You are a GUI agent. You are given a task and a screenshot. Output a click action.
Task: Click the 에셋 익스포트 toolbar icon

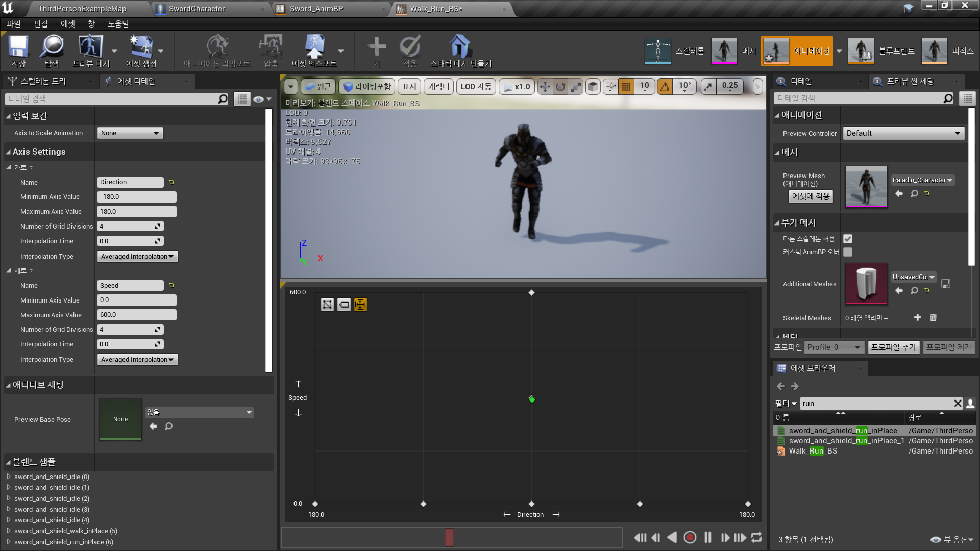click(314, 48)
